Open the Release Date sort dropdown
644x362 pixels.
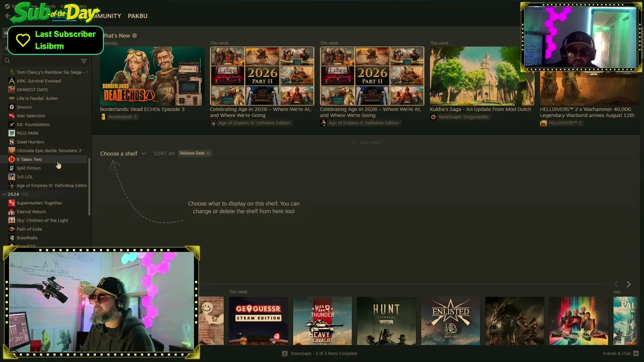(195, 153)
